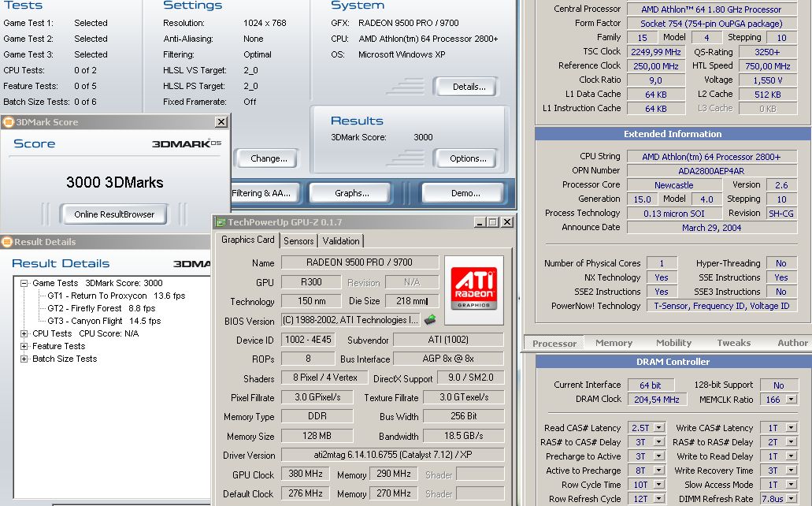Select the Memory tab
The width and height of the screenshot is (812, 506).
point(614,343)
